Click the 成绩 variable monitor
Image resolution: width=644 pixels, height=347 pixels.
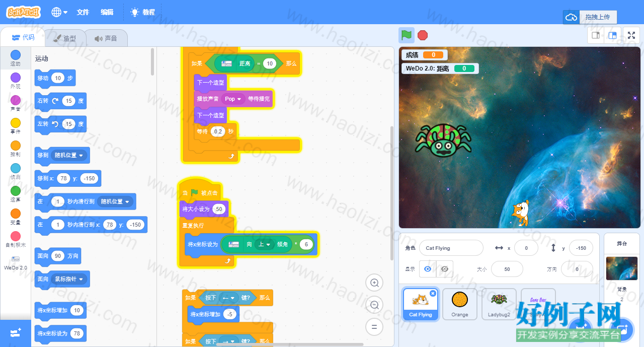click(x=425, y=55)
